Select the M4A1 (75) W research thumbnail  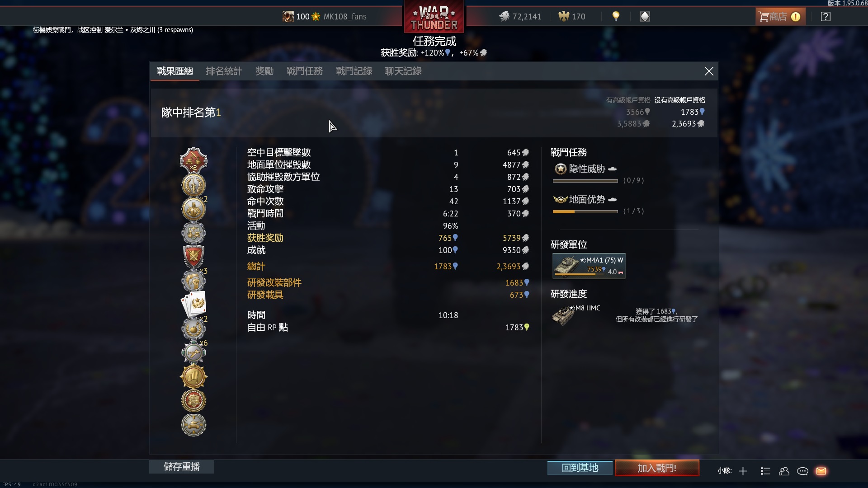(589, 266)
